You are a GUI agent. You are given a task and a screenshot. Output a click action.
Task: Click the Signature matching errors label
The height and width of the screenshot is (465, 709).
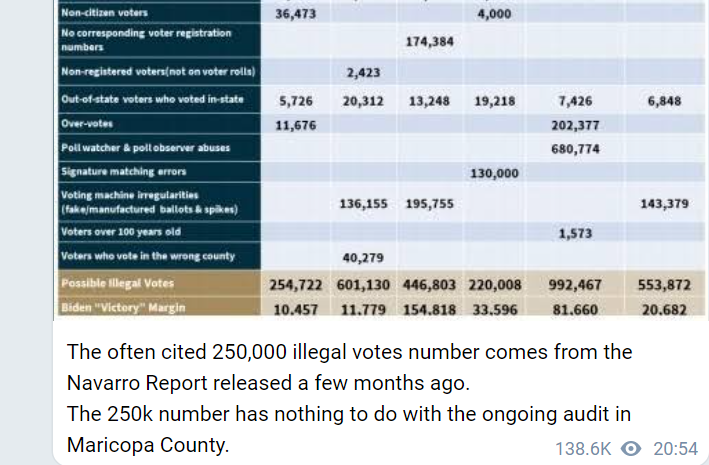pos(123,172)
